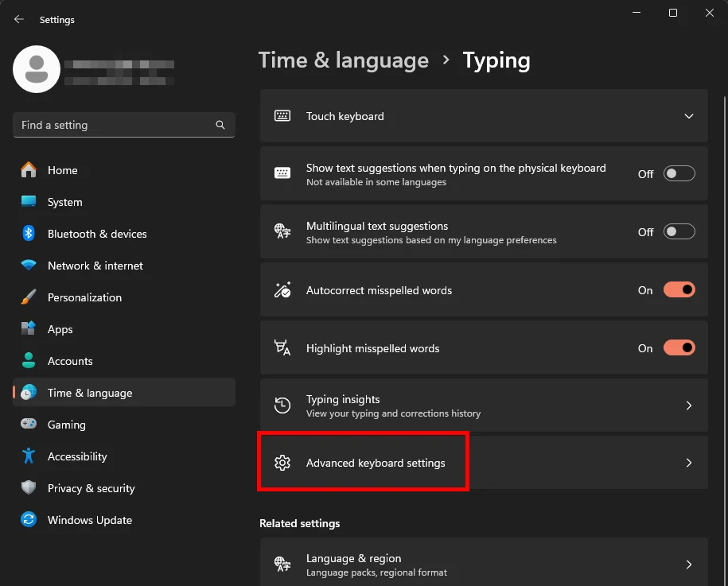Disable Autocorrect misspelled words toggle

[x=679, y=290]
